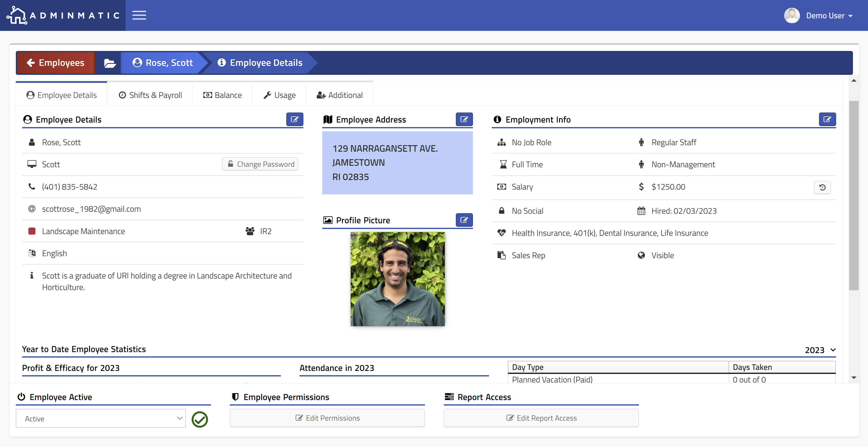The width and height of the screenshot is (868, 447).
Task: Click the info icon beside the bio text
Action: pos(32,275)
